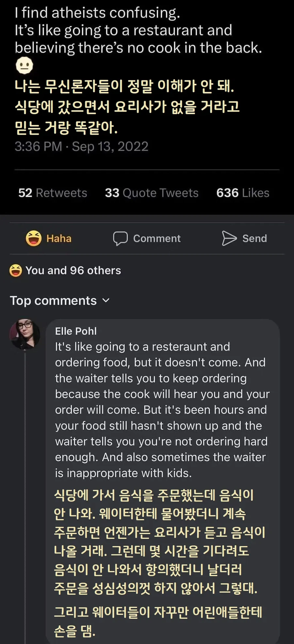
Task: Open the 52 Retweets list
Action: pos(53,193)
